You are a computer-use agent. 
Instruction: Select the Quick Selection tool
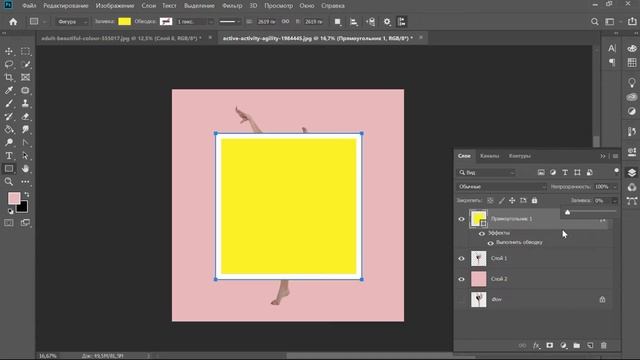point(25,64)
